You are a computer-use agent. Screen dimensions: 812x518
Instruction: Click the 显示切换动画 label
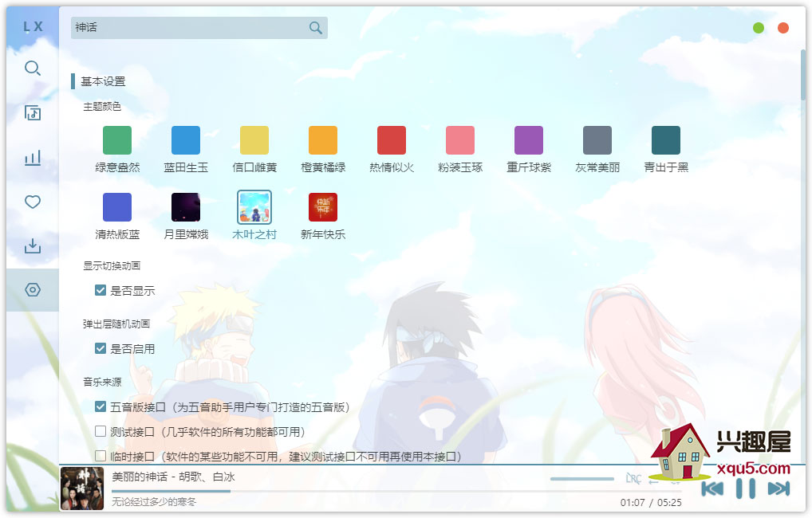pyautogui.click(x=112, y=265)
